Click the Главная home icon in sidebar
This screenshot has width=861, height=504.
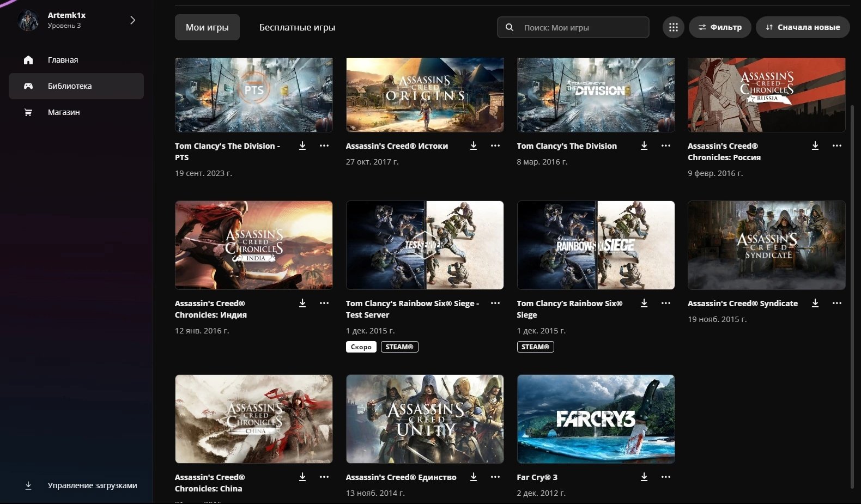pos(28,60)
